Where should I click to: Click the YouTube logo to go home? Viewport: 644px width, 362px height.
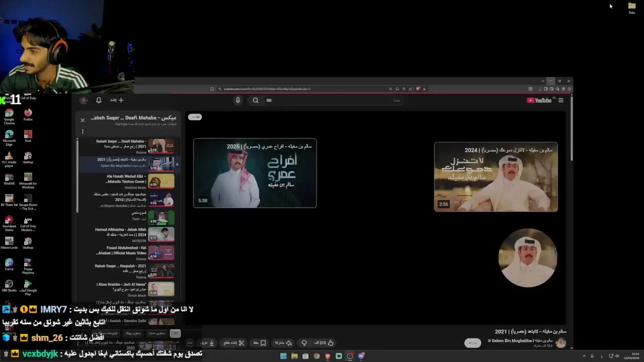pos(539,100)
